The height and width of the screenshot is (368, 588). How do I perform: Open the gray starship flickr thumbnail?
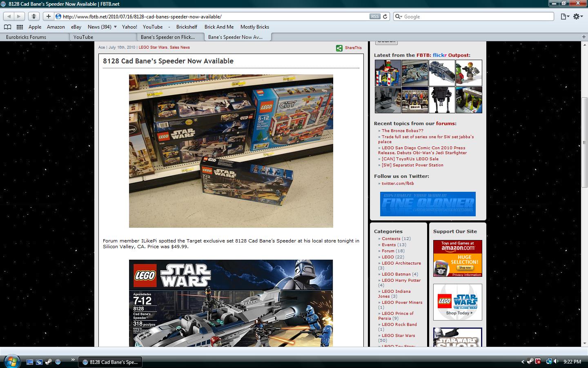click(442, 73)
